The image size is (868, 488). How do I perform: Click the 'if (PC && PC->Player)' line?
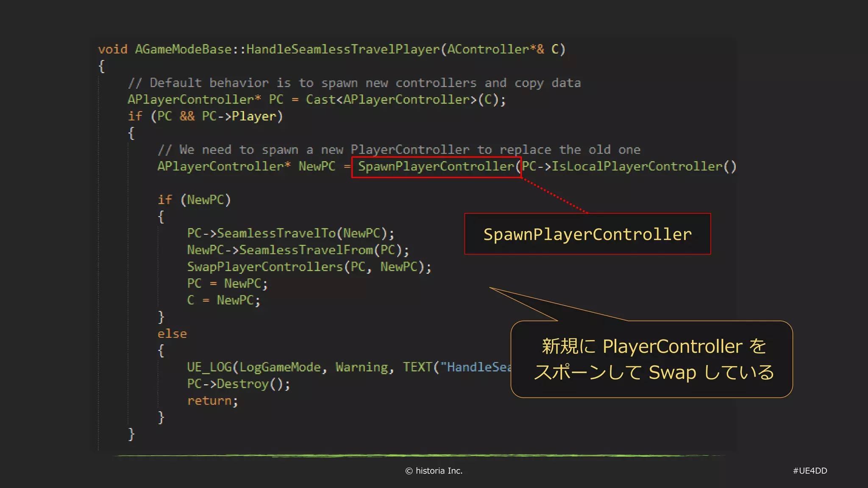[x=206, y=116]
